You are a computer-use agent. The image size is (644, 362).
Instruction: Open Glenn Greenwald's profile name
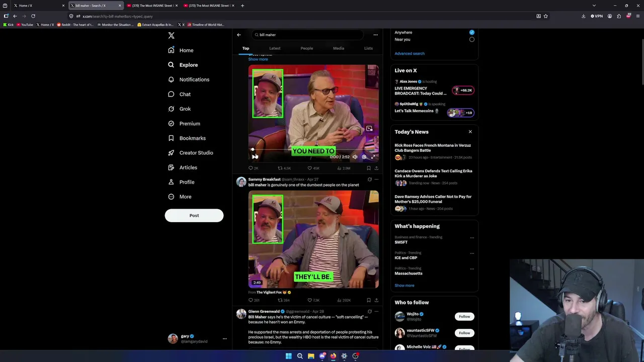coord(264,311)
